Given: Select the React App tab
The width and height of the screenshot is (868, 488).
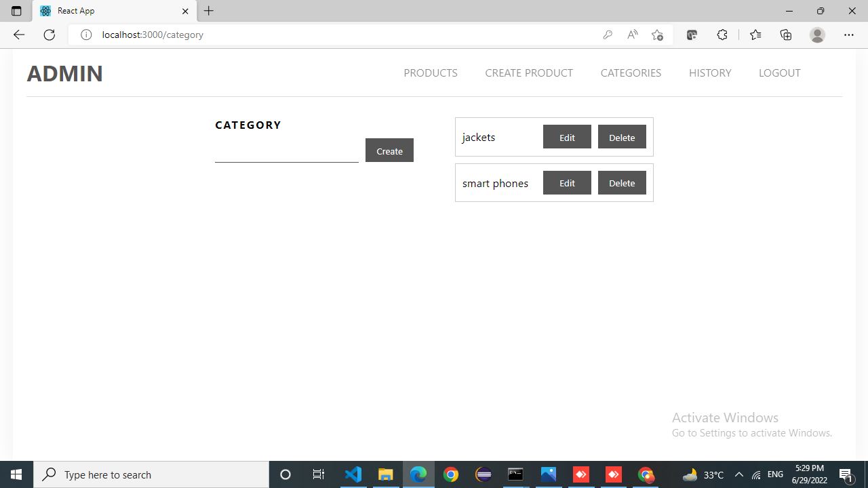Looking at the screenshot, I should pos(115,11).
